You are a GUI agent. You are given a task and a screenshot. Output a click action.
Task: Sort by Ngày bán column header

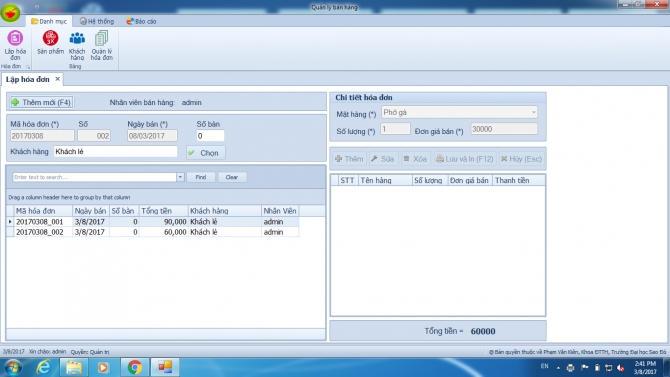click(91, 211)
